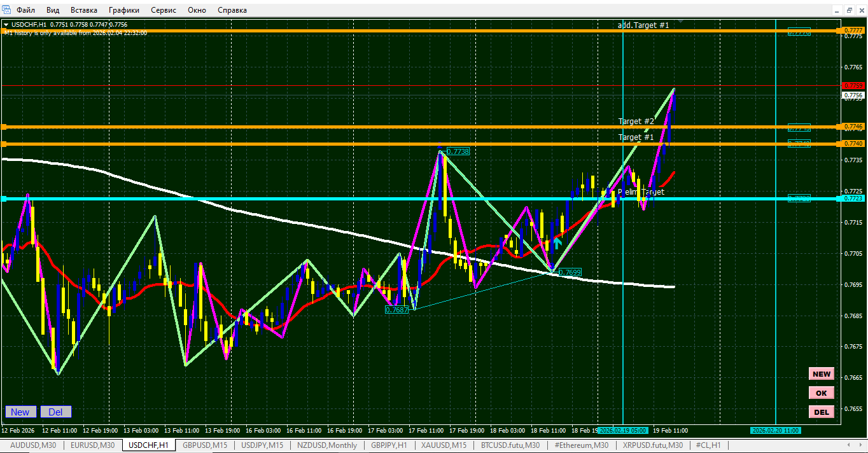The width and height of the screenshot is (868, 453).
Task: Select the USDCHF,H1 chart tab
Action: 148,445
